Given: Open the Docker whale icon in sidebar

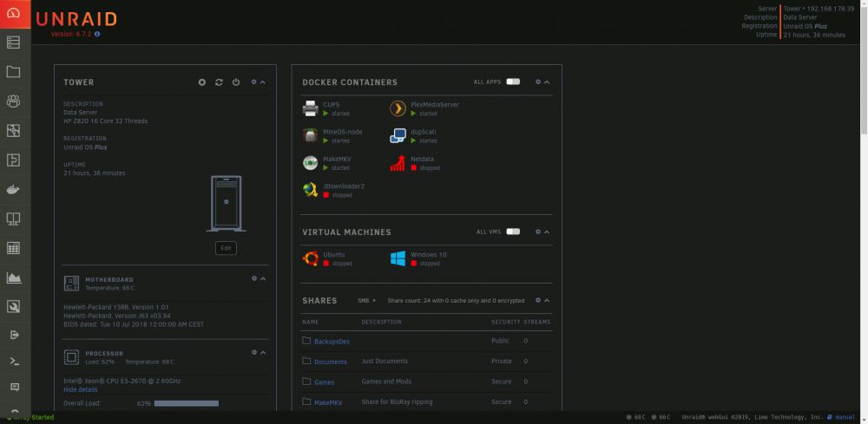Looking at the screenshot, I should click(x=13, y=190).
